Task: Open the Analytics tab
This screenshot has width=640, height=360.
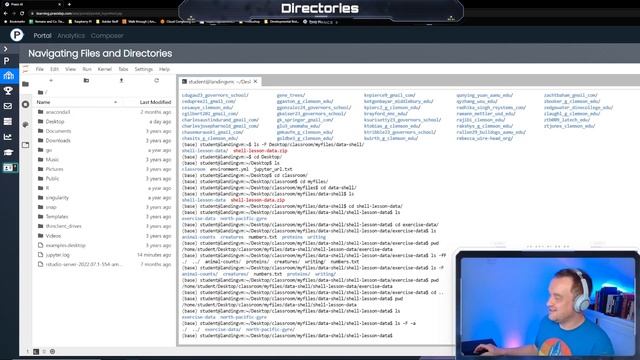Action: coord(71,36)
